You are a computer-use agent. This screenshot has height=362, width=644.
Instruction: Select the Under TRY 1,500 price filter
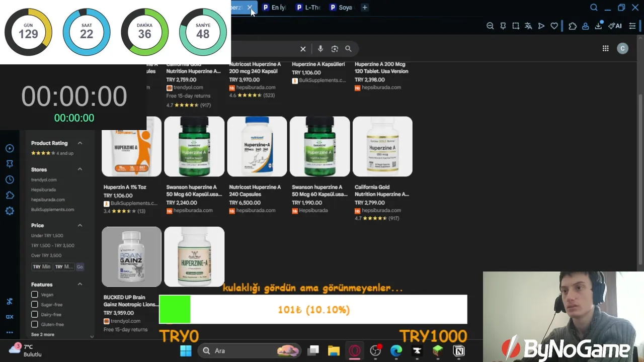pyautogui.click(x=47, y=235)
